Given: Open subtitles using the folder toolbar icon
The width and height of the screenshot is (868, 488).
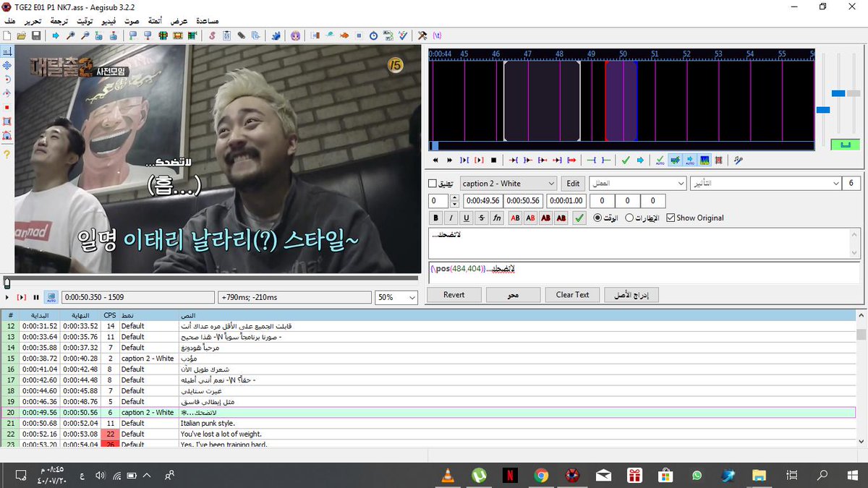Looking at the screenshot, I should pos(21,35).
